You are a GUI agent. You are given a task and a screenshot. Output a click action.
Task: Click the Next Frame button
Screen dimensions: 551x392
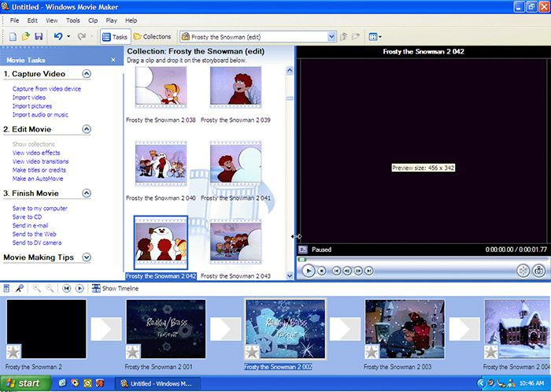[x=358, y=271]
